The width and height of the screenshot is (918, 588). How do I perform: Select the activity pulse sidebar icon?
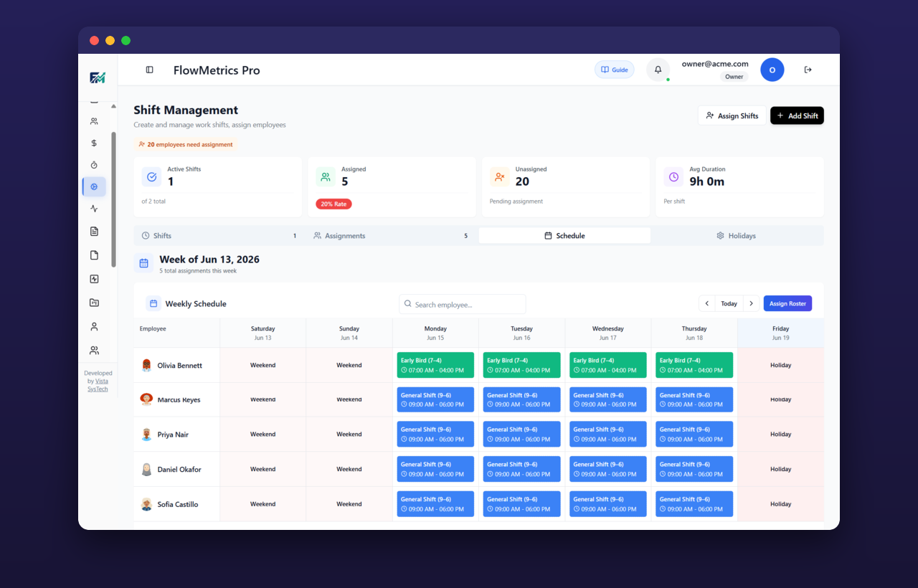94,209
